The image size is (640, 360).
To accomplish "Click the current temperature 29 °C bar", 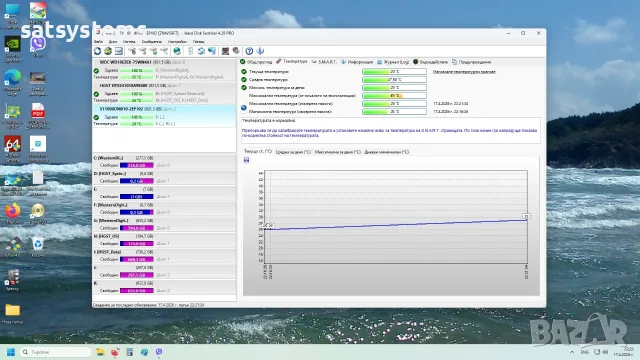I will (x=394, y=71).
